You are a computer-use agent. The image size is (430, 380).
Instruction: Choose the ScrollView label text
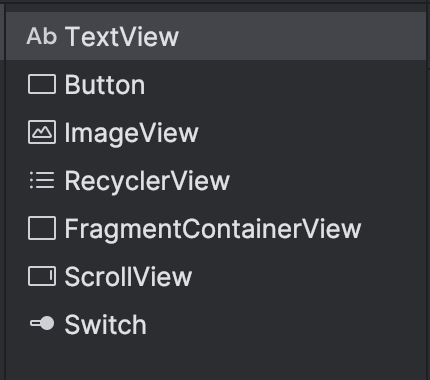pyautogui.click(x=128, y=276)
